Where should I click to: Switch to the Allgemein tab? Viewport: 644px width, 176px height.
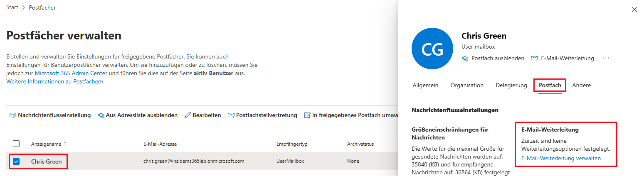[x=425, y=85]
